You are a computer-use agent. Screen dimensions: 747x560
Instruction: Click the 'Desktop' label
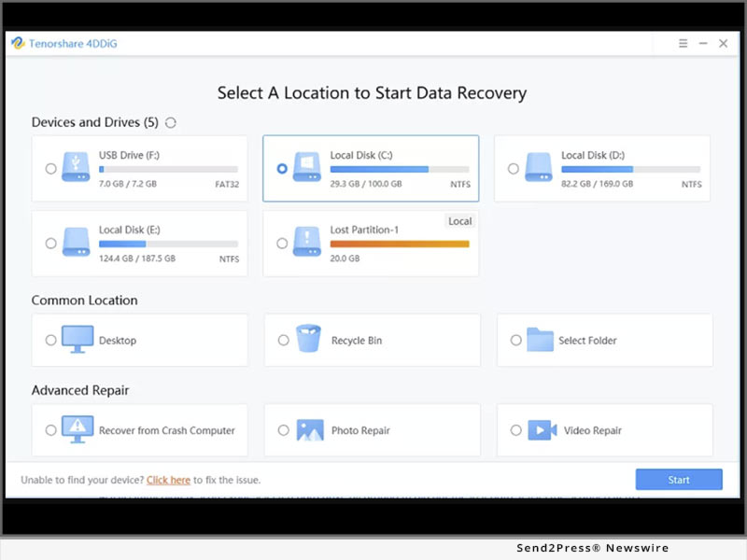tap(118, 341)
